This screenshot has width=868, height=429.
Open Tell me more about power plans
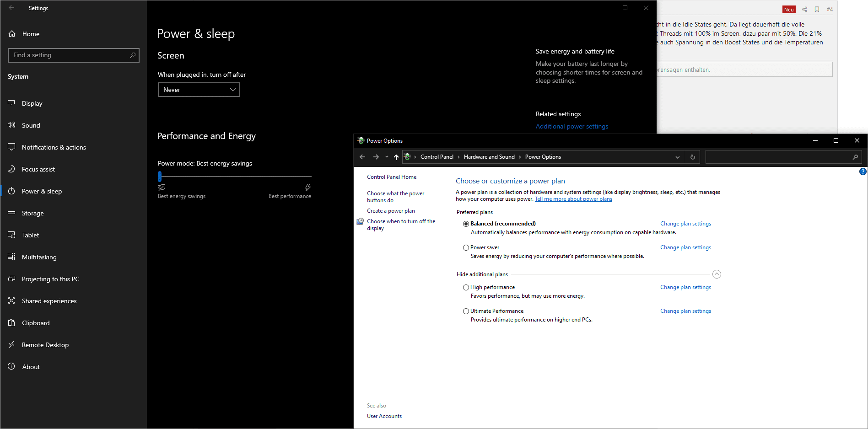[573, 199]
